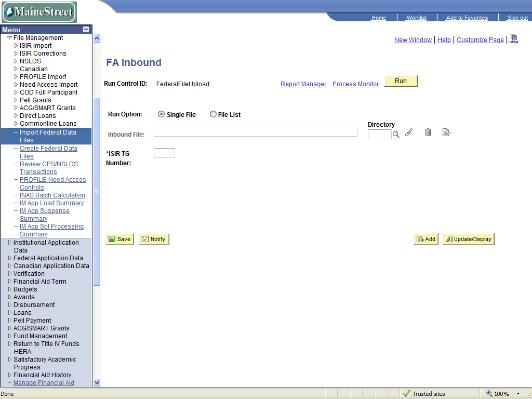Expand the Verification folder
Screen dimensions: 532x399
[10, 273]
